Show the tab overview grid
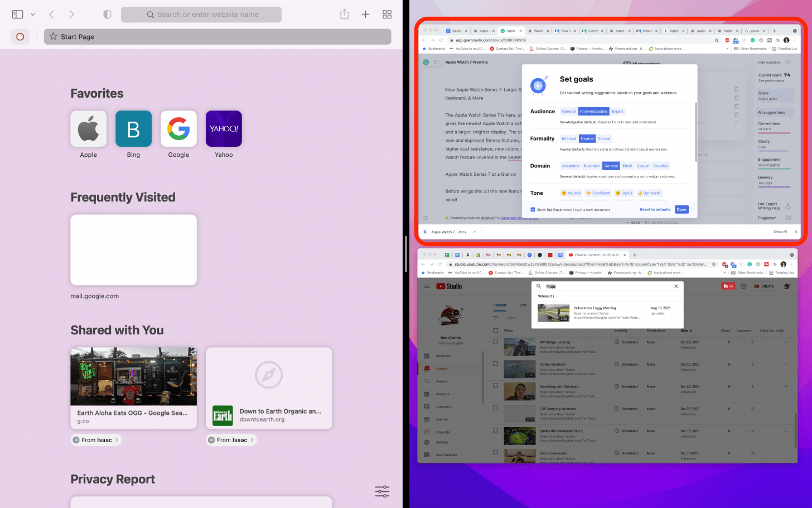 (x=387, y=15)
